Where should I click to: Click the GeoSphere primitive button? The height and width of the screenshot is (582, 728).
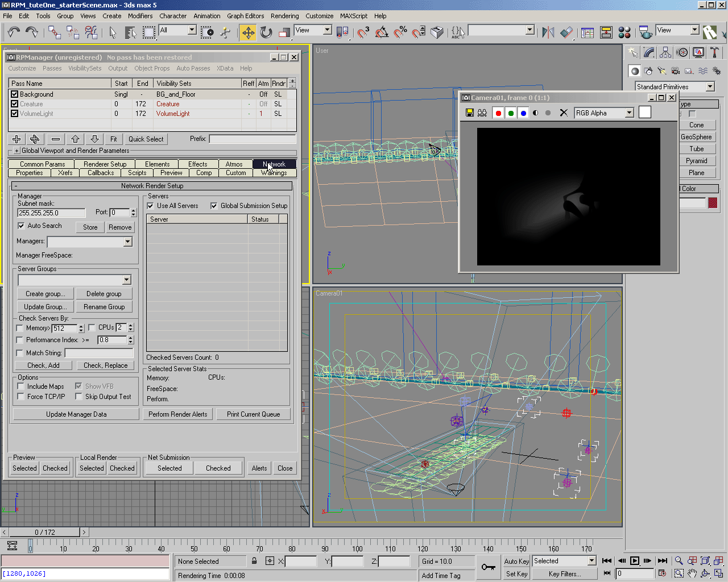tap(696, 137)
